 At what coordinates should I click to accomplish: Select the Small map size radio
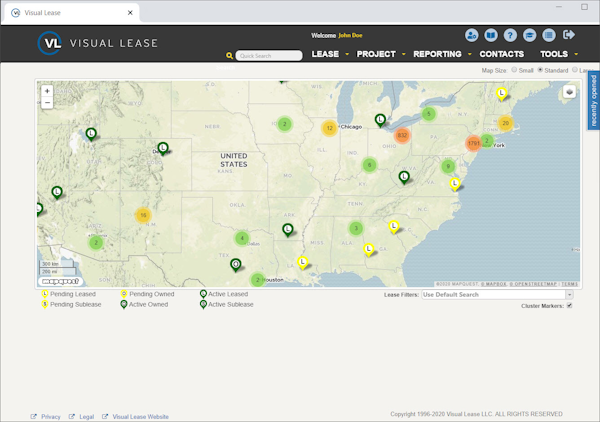[514, 70]
